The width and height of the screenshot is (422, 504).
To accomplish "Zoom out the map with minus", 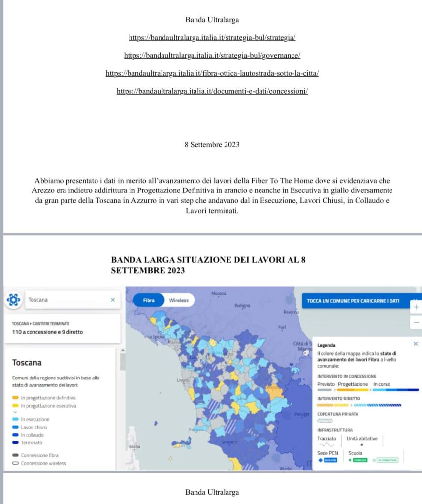I will tap(416, 322).
